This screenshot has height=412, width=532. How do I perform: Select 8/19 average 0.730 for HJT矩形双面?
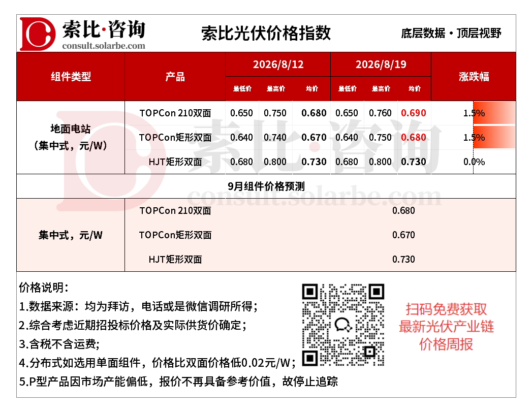(414, 162)
